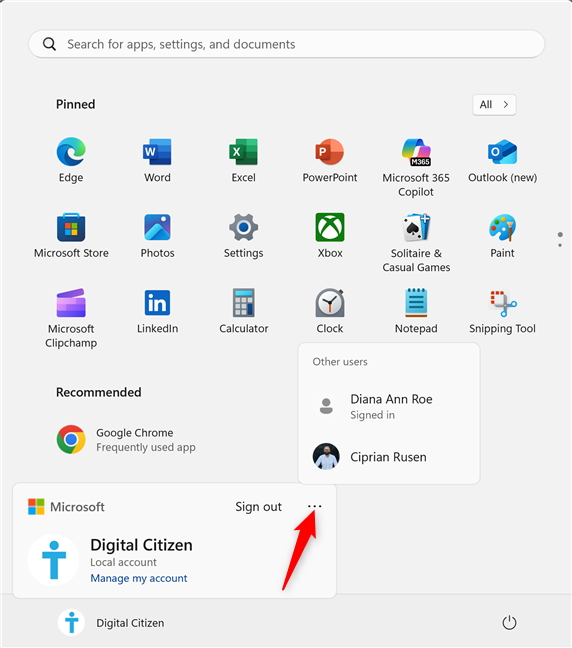Image resolution: width=572 pixels, height=648 pixels.
Task: Click Sign out in account card
Action: click(258, 507)
